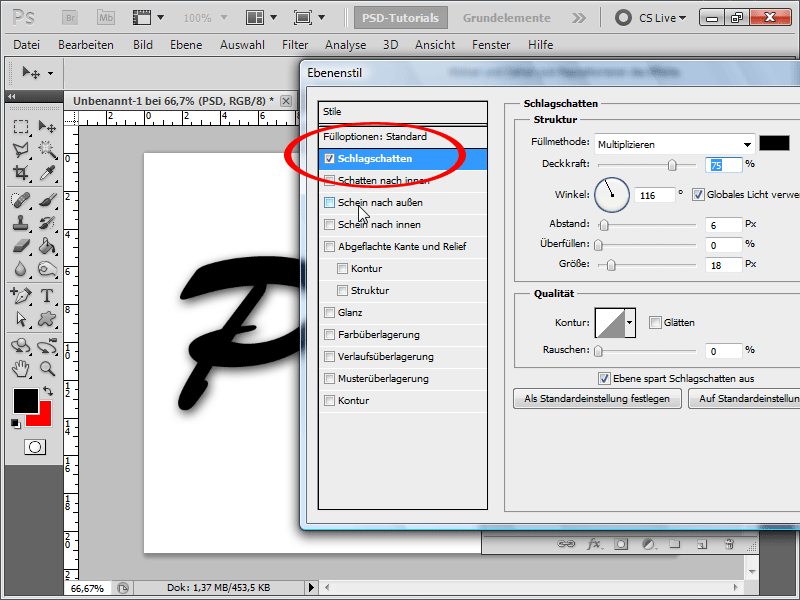Select the Hand tool
Viewport: 800px width, 600px height.
click(21, 368)
